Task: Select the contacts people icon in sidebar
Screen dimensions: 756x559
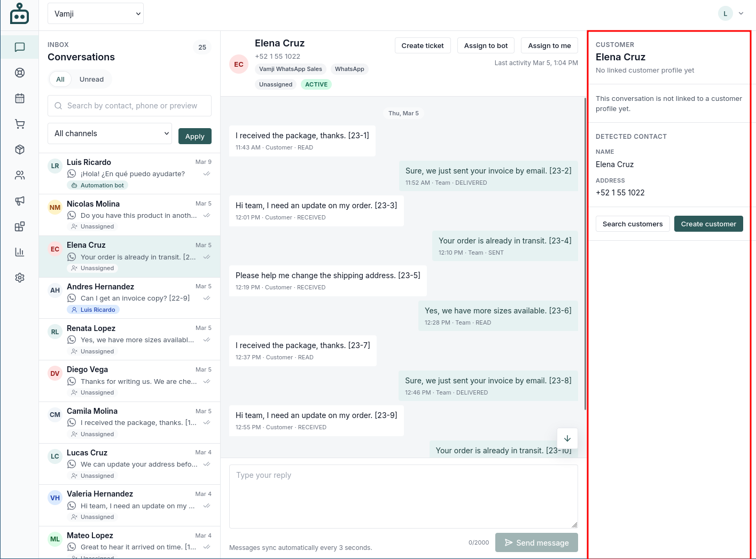Action: point(19,175)
